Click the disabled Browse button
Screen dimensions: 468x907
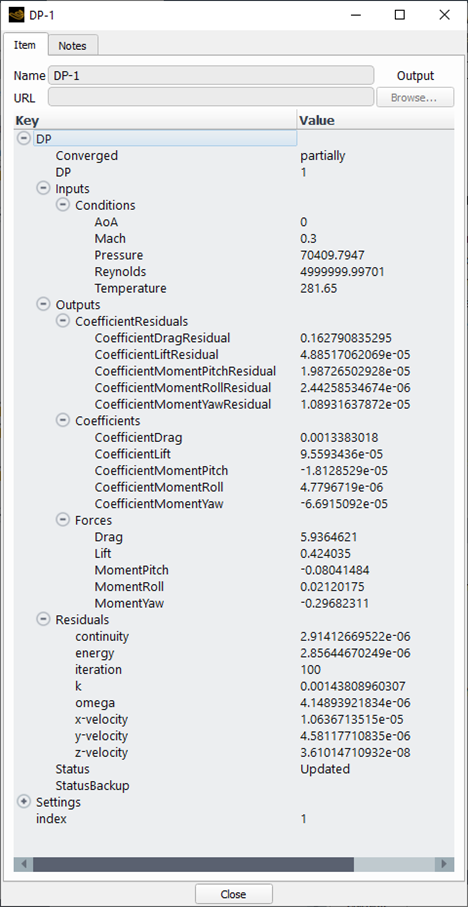click(x=415, y=98)
